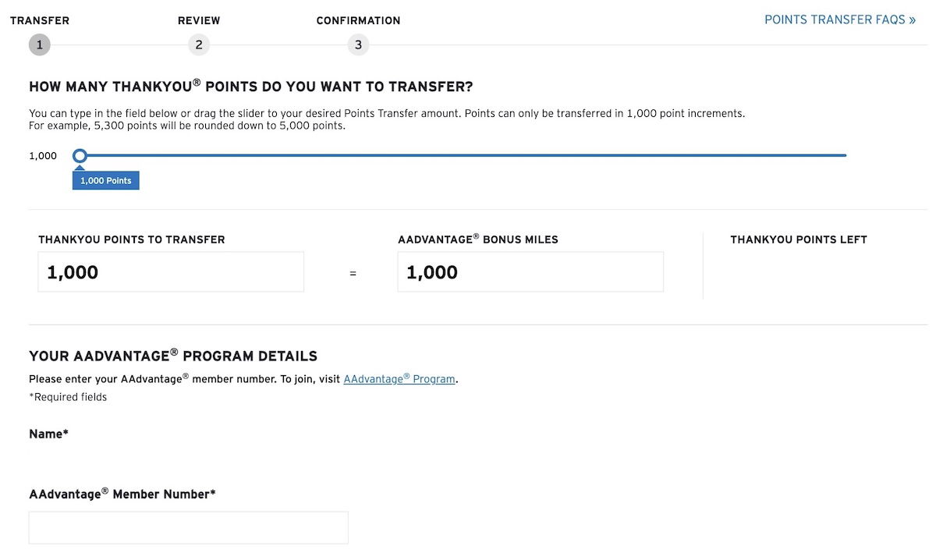Select the CONFIRMATION step label

point(358,20)
